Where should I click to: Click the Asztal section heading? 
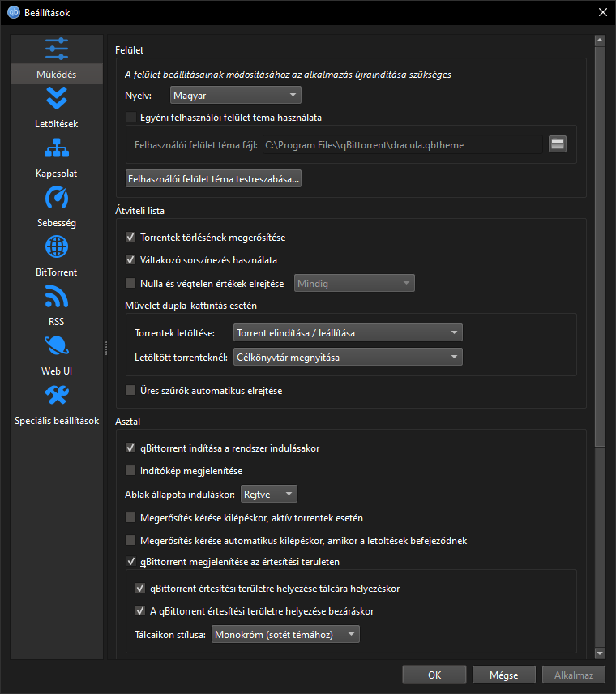point(127,422)
